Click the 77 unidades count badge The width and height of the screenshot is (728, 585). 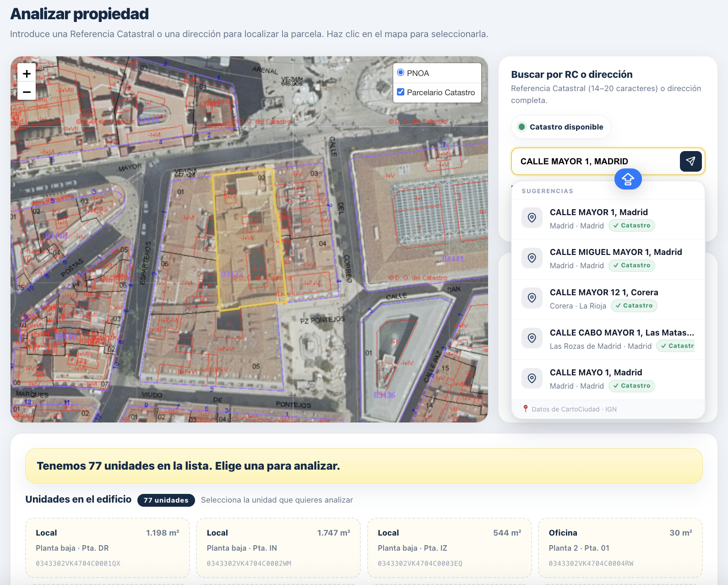166,500
